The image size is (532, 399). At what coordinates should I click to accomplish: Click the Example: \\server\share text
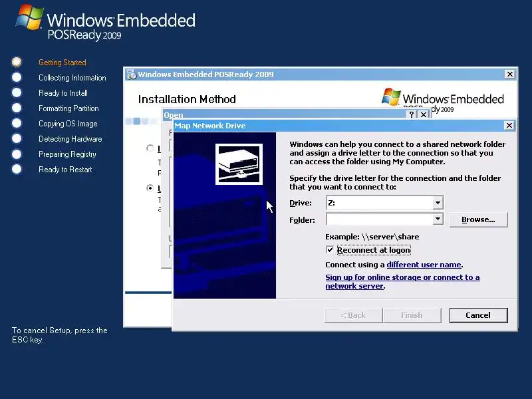tap(372, 237)
